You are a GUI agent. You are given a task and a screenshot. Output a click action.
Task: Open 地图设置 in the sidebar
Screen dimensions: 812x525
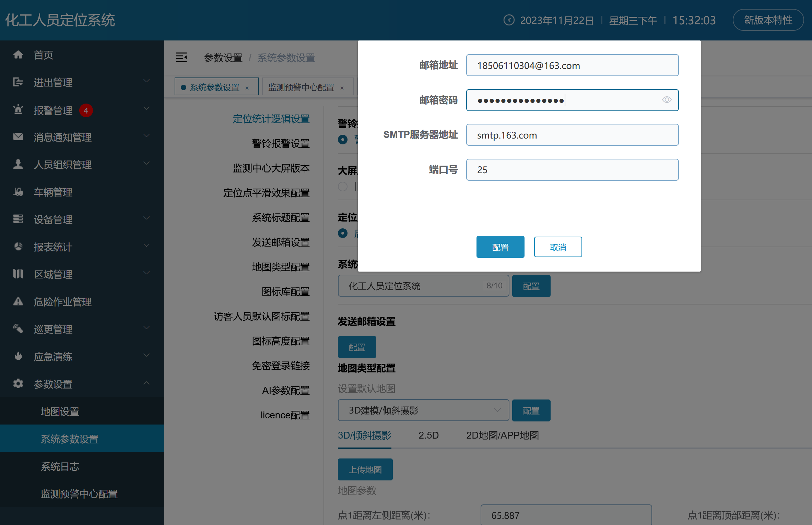coord(82,411)
